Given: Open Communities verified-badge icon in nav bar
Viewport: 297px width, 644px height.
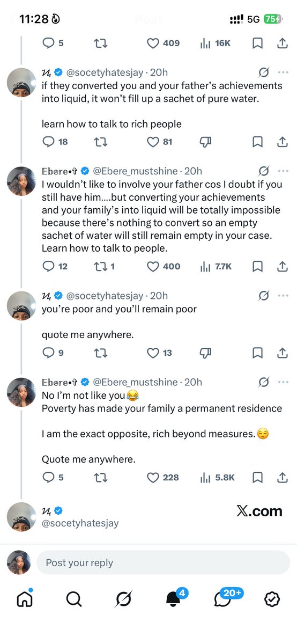Looking at the screenshot, I should 272,599.
